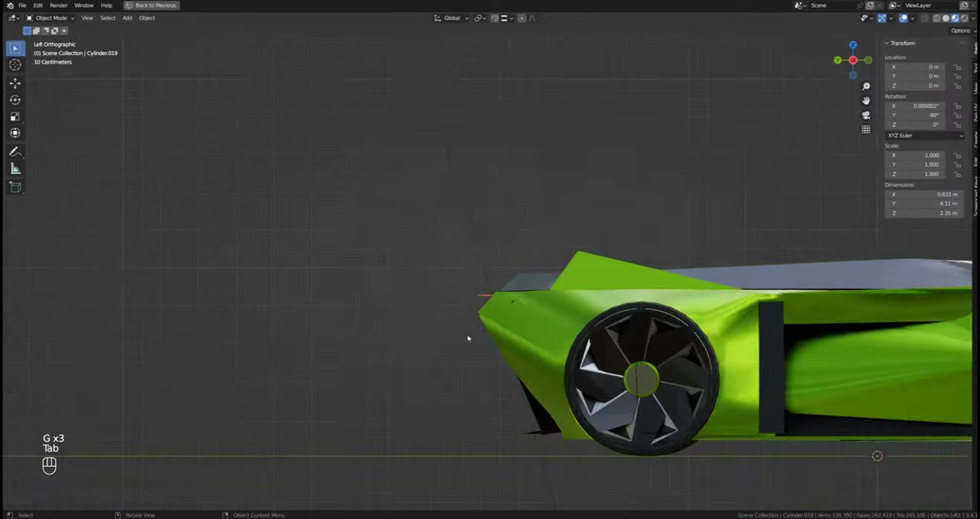This screenshot has height=519, width=980.
Task: Open the Edit menu
Action: point(38,5)
